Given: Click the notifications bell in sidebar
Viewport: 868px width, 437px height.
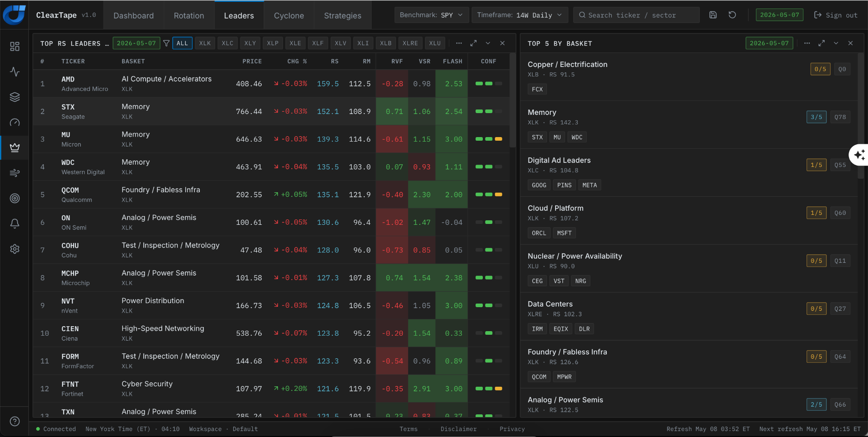Looking at the screenshot, I should tap(15, 223).
